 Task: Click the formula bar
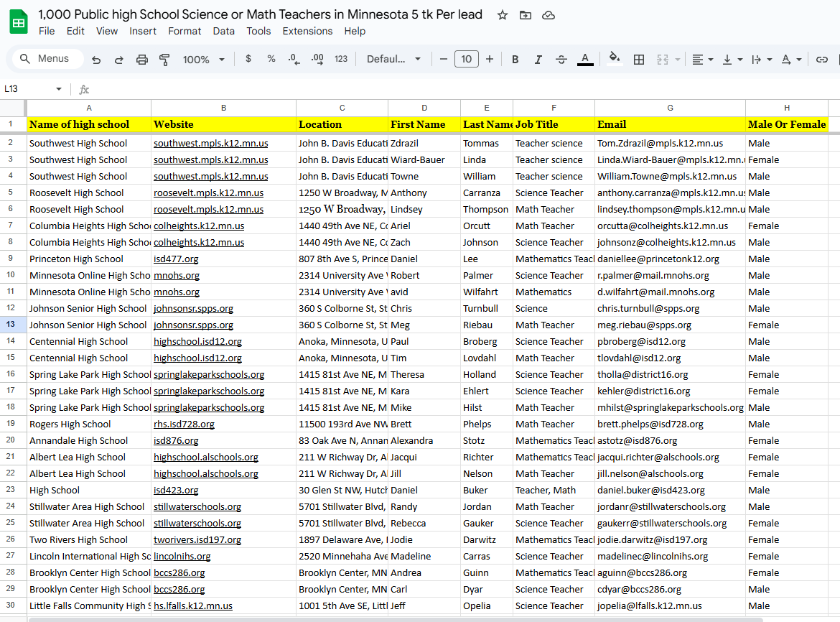point(466,89)
